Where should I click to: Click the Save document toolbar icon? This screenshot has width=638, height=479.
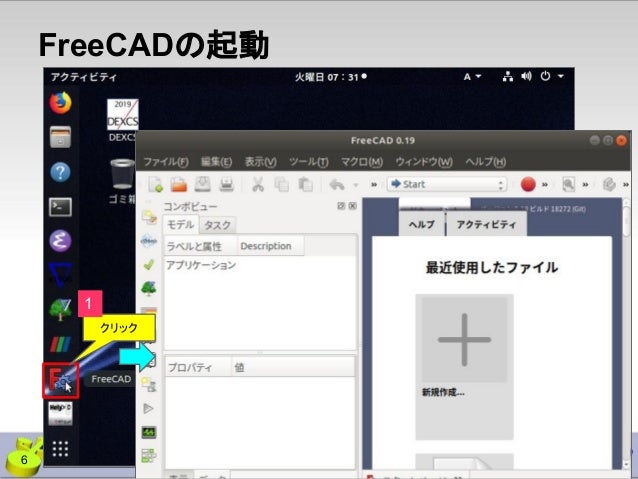(x=202, y=184)
